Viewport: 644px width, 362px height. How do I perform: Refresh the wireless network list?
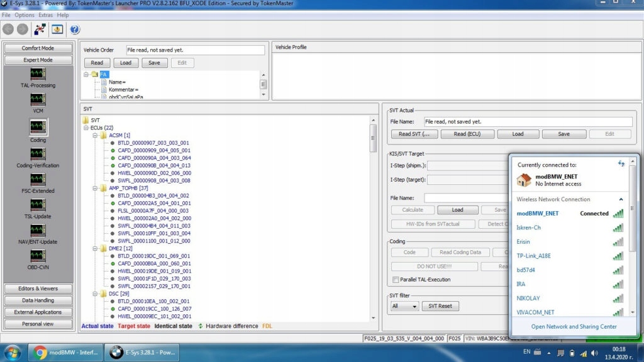pos(621,163)
